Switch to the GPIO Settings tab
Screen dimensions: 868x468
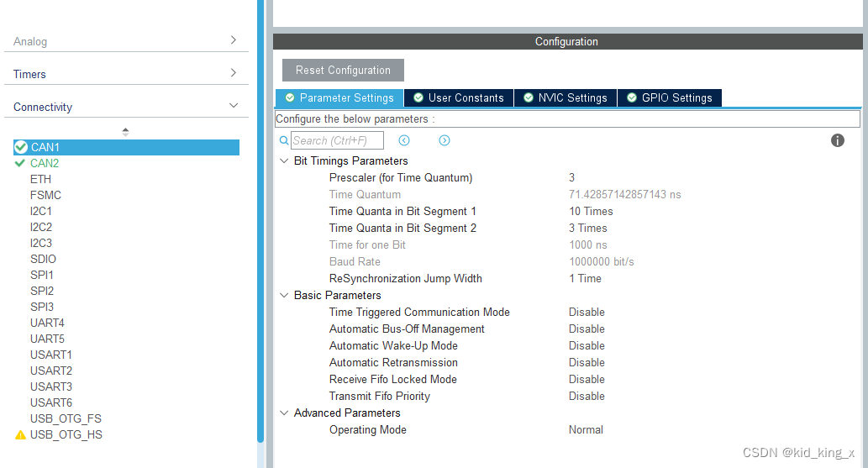(669, 98)
